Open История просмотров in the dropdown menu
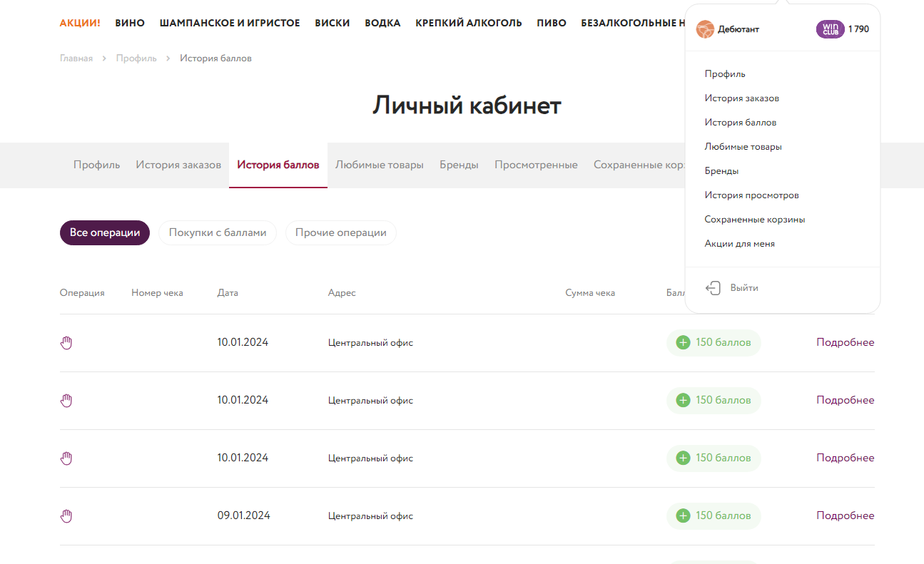Viewport: 924px width, 564px height. pos(752,195)
